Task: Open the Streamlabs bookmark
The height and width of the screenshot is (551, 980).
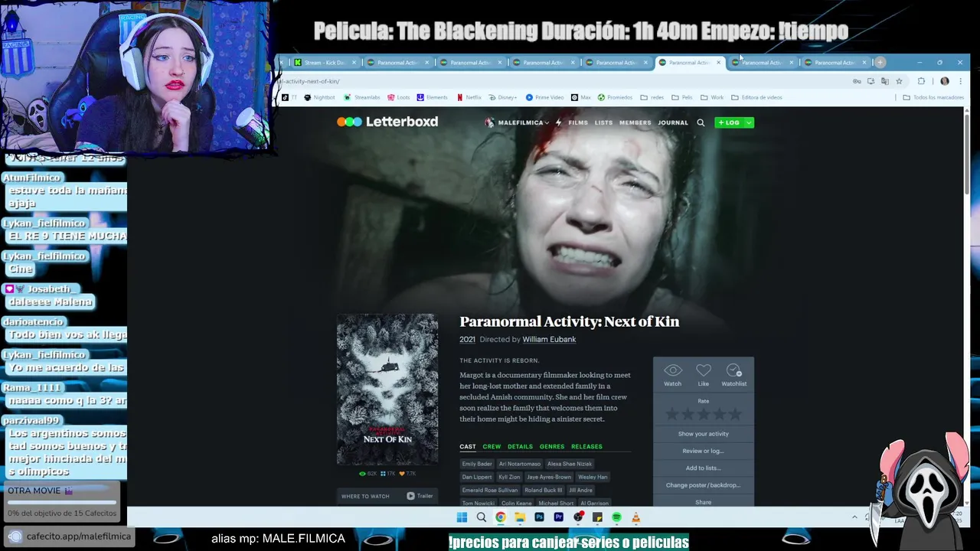Action: 361,97
